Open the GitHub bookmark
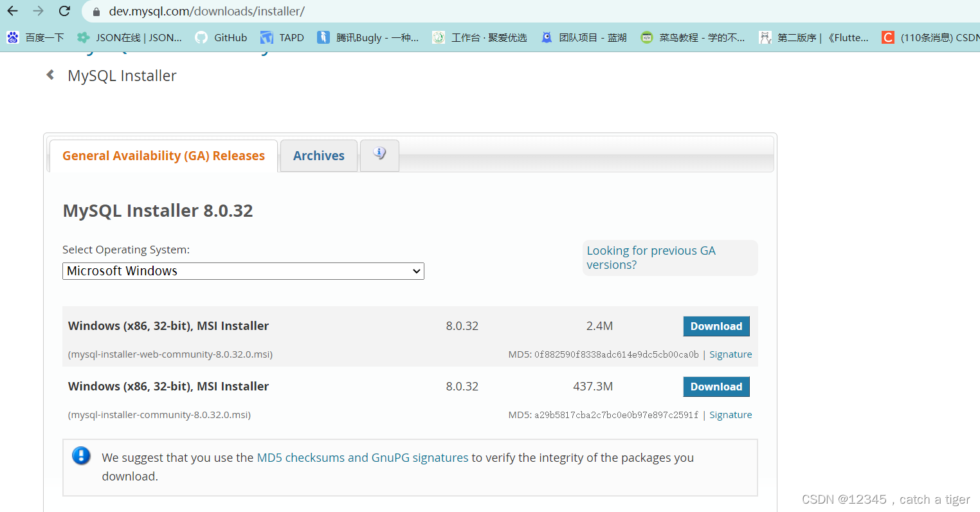980x512 pixels. tap(221, 37)
